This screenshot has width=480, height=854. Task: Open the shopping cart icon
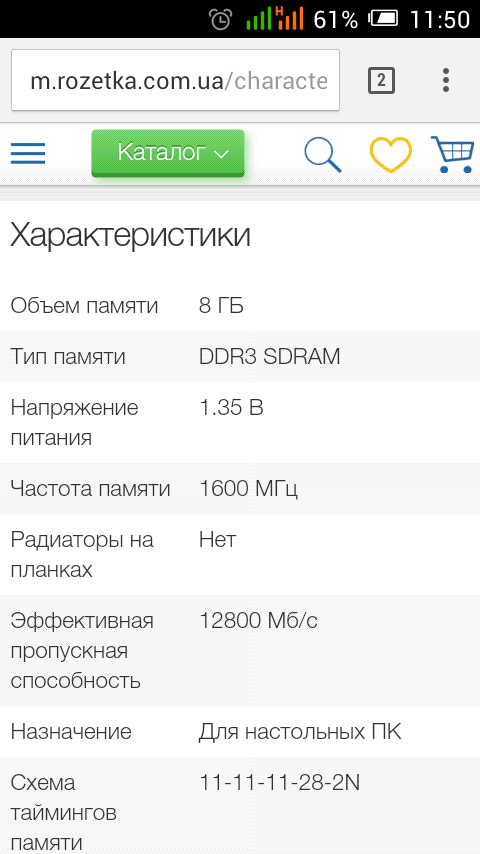point(452,154)
